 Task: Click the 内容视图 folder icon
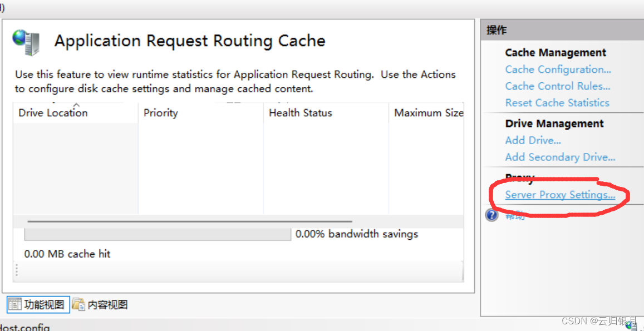(78, 304)
